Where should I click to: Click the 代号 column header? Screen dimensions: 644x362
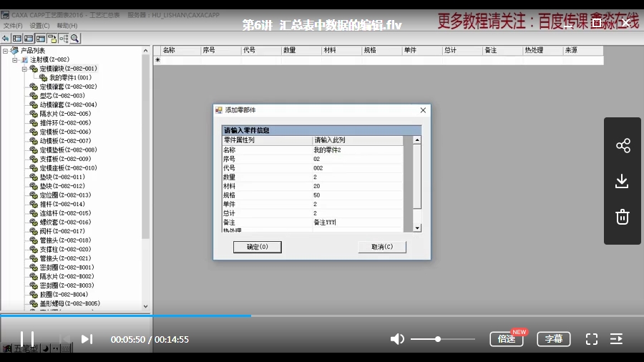(x=260, y=50)
